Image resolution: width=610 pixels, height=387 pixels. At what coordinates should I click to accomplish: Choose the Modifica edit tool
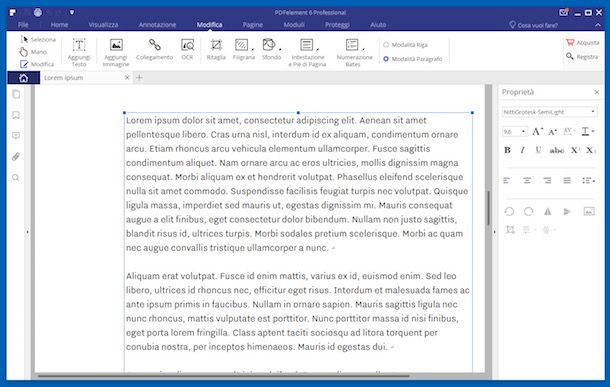[x=37, y=64]
